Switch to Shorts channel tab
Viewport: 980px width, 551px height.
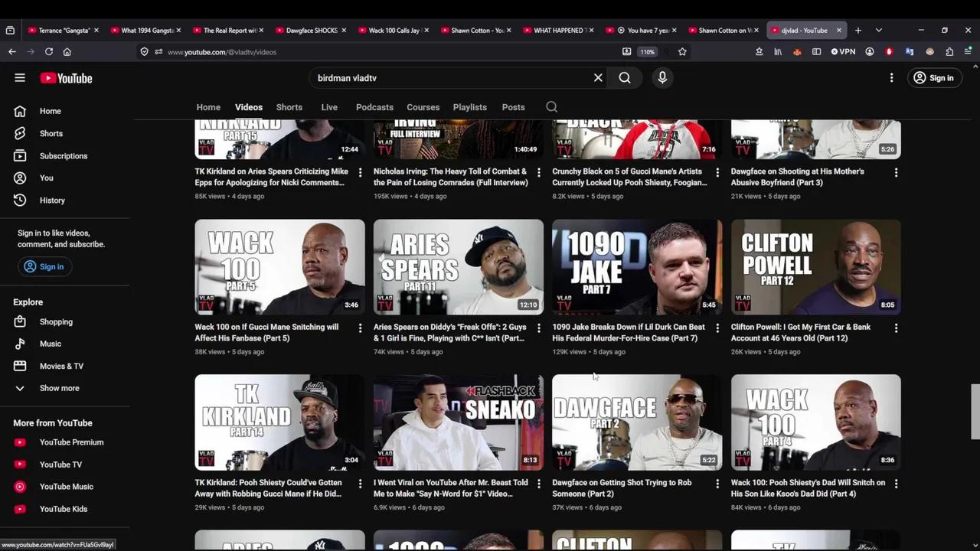click(289, 107)
